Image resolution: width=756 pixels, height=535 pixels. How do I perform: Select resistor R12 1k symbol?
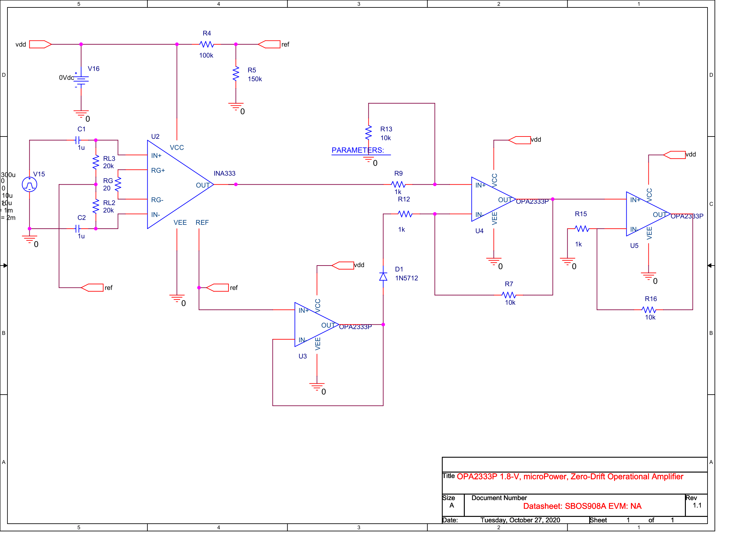point(405,214)
